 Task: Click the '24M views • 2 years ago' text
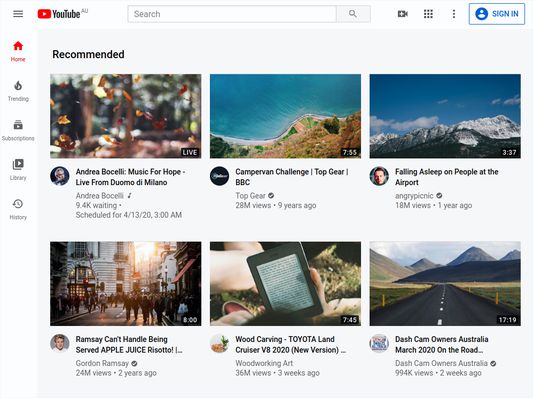[116, 373]
